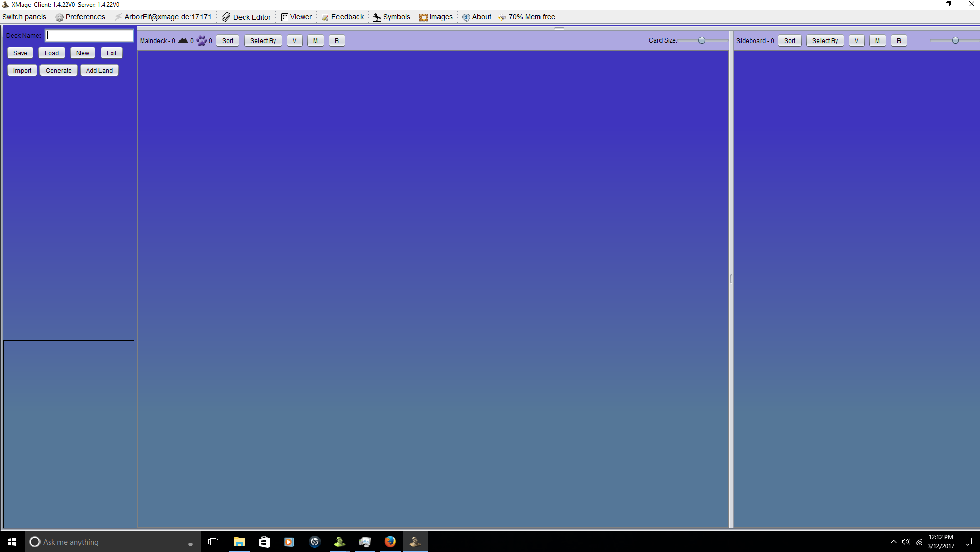Screen dimensions: 980x552
Task: Open Firefox from the taskbar
Action: [x=390, y=542]
